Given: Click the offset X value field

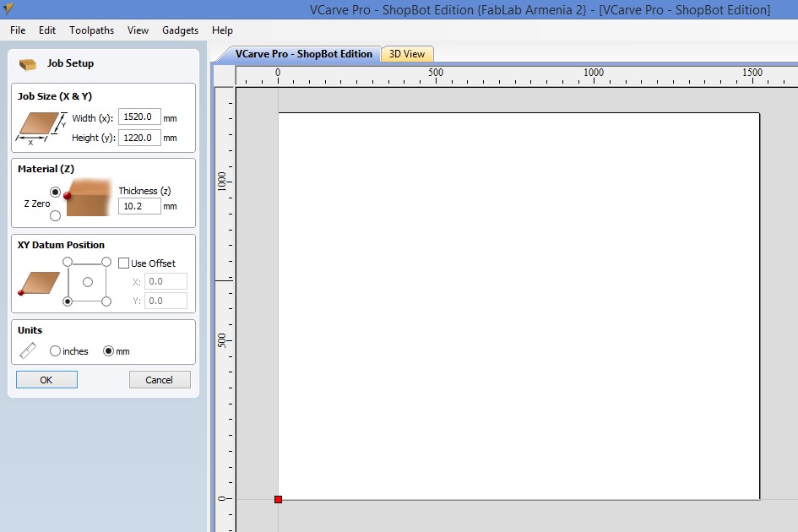Looking at the screenshot, I should click(166, 281).
